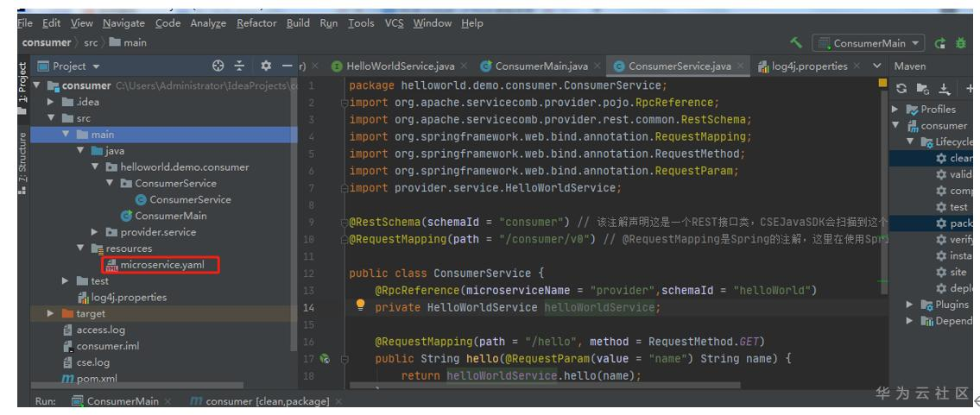Viewport: 980px width, 415px height.
Task: Open the Project view selector dropdown
Action: (x=69, y=66)
